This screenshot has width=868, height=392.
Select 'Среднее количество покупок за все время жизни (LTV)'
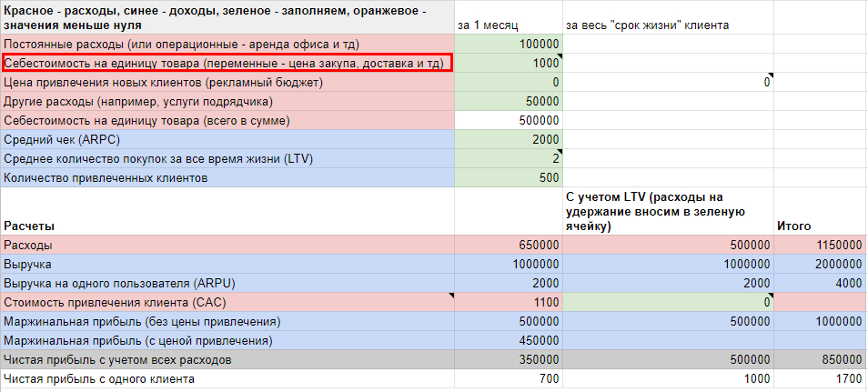click(x=227, y=159)
